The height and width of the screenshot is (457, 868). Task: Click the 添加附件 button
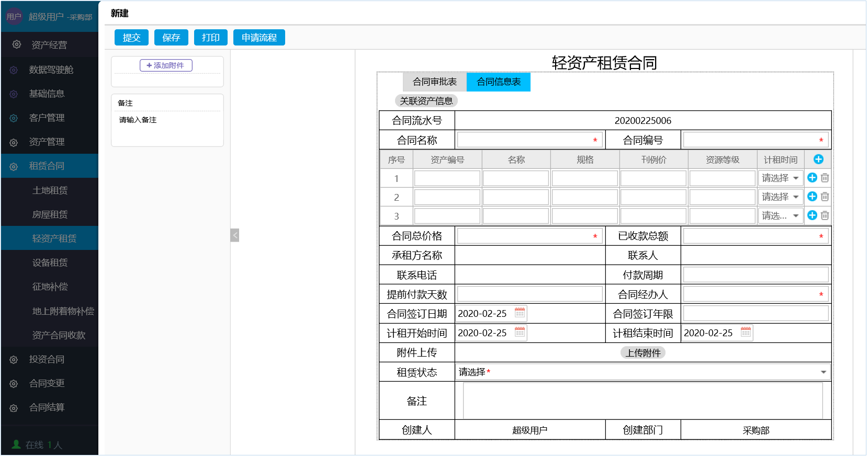(x=166, y=65)
